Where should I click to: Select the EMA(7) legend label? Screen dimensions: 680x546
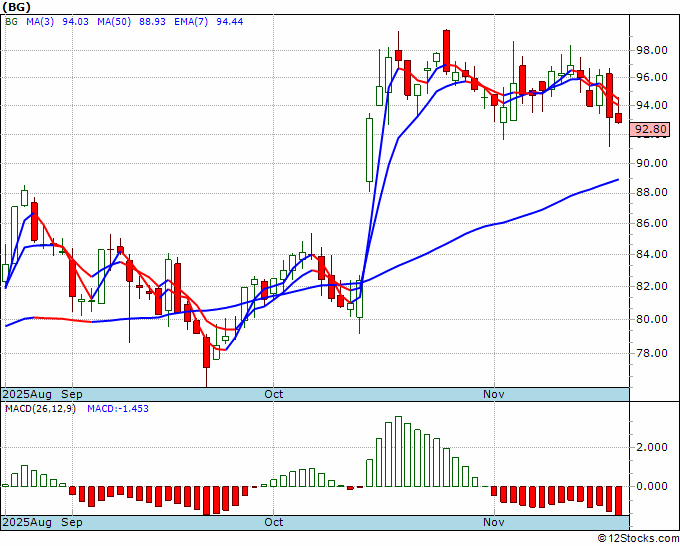tap(191, 22)
